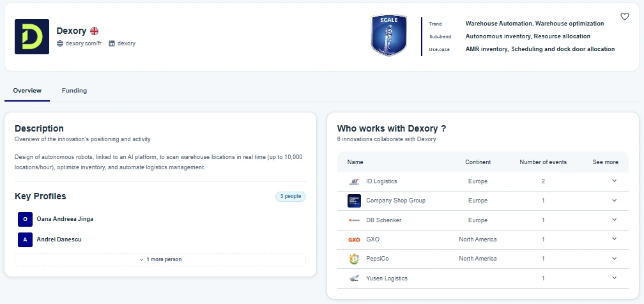Click the DB Schenker logo
This screenshot has height=304, width=644.
pyautogui.click(x=354, y=220)
